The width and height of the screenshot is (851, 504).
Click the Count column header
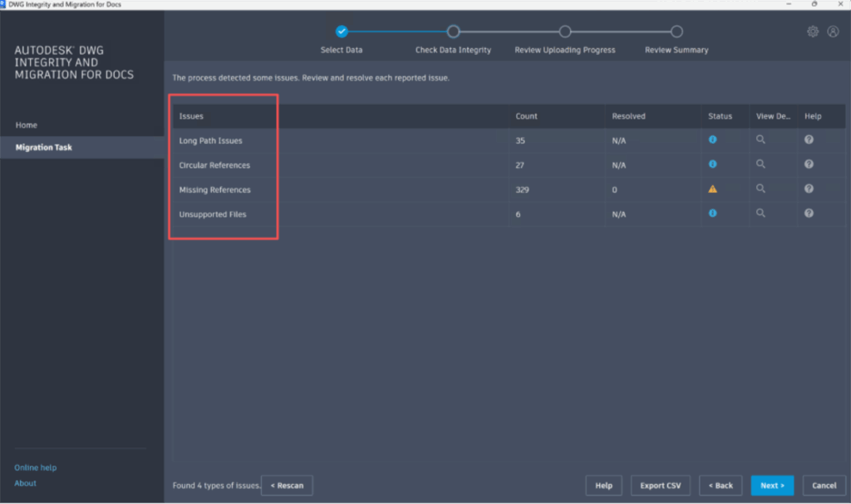(526, 116)
